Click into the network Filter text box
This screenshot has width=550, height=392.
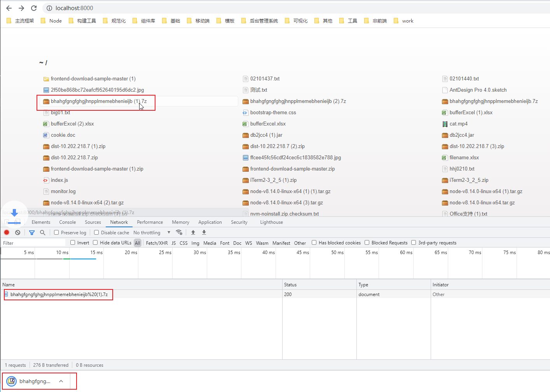34,243
